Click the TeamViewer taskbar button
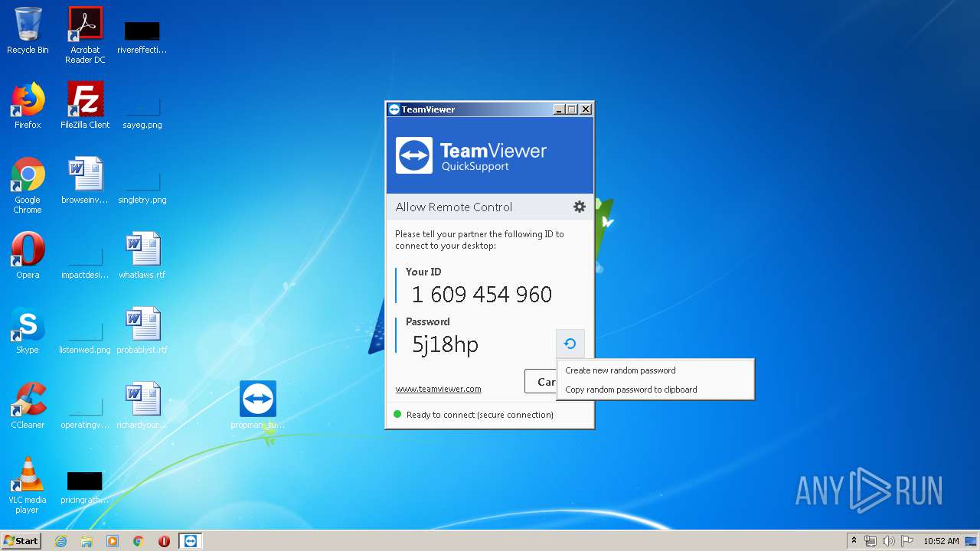 coord(191,541)
